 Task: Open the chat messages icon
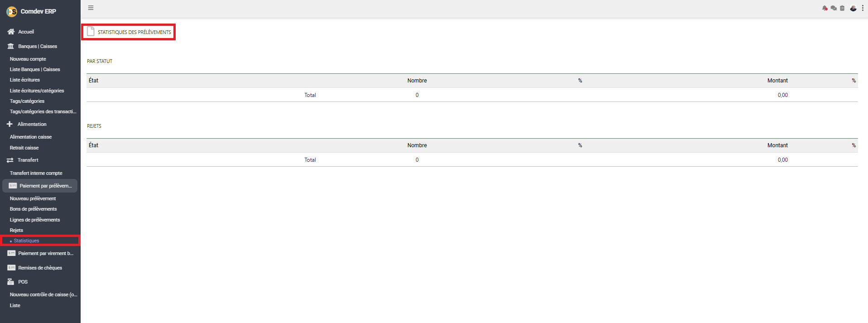834,8
